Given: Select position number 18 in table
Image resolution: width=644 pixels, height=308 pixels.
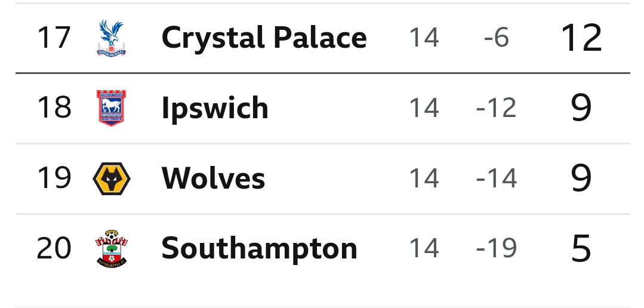Looking at the screenshot, I should (54, 108).
